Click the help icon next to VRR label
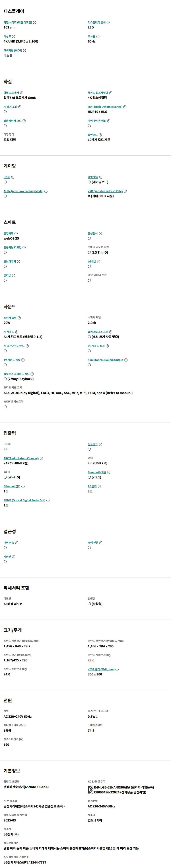171x868 pixels. [125, 191]
